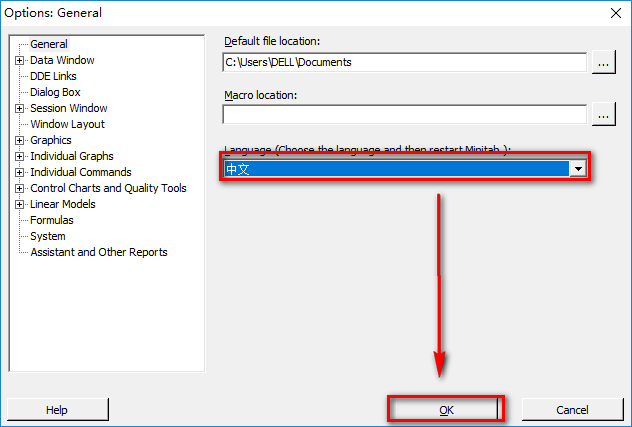Expand the Individual Commands node
This screenshot has height=427, width=632.
pyautogui.click(x=19, y=172)
